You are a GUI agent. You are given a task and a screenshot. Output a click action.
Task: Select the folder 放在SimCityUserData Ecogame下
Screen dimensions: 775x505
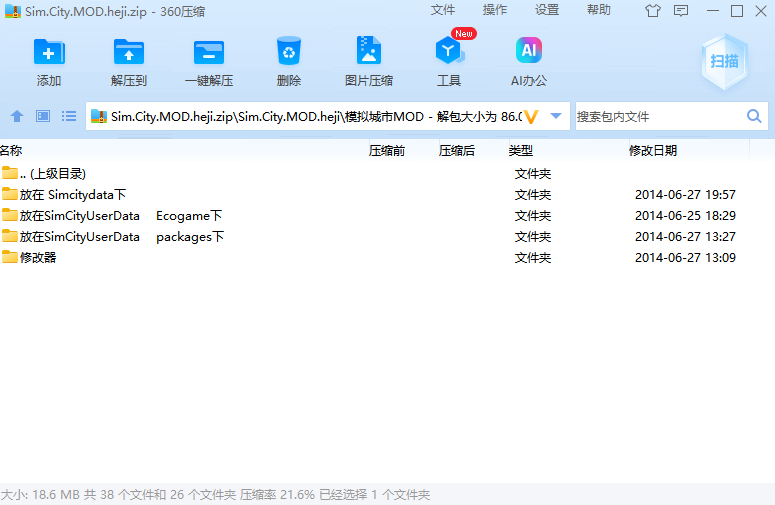(388, 215)
